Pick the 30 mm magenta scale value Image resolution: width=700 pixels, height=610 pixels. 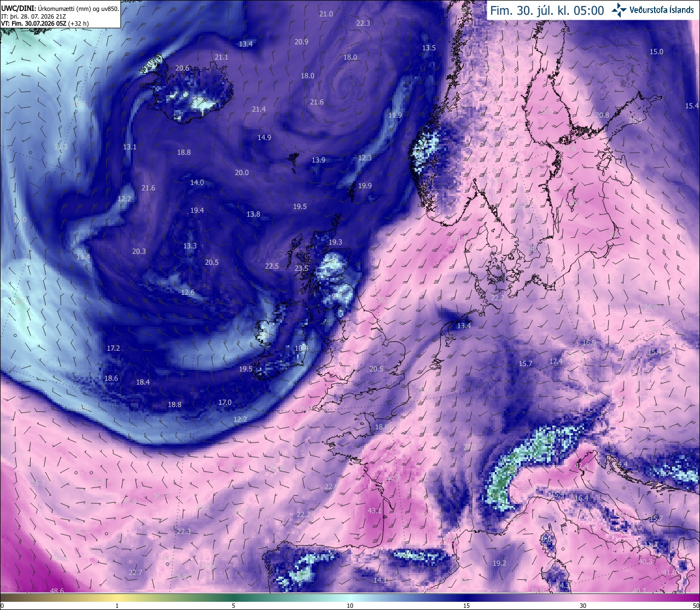(x=583, y=606)
